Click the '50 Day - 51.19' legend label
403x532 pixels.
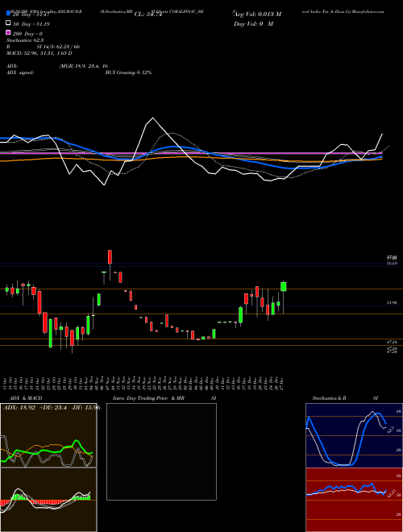31,23
